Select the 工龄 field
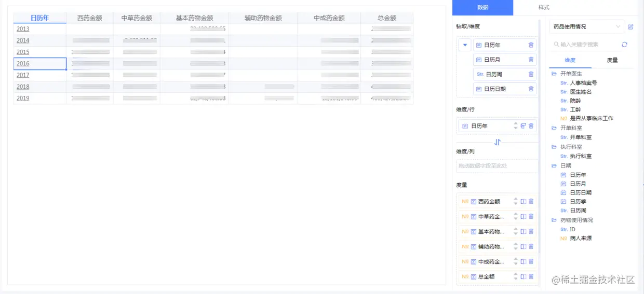 (x=575, y=110)
